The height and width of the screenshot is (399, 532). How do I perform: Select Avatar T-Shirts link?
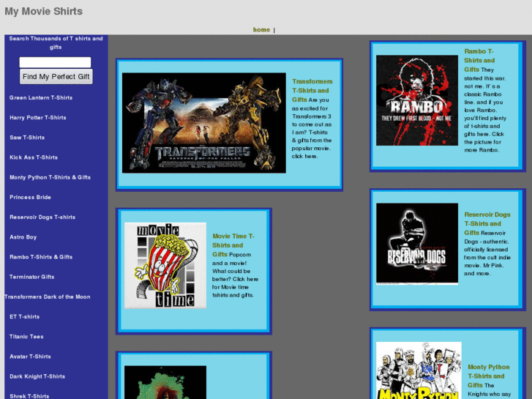(30, 357)
